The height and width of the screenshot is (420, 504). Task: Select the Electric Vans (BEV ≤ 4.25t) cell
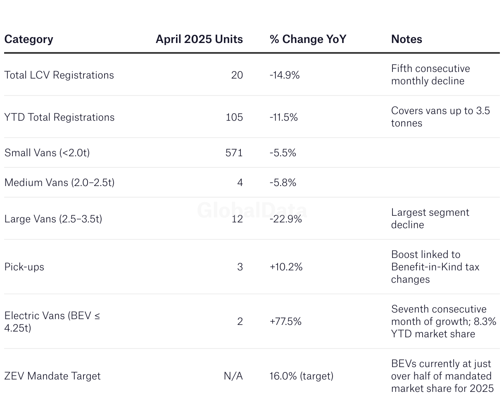tap(52, 322)
